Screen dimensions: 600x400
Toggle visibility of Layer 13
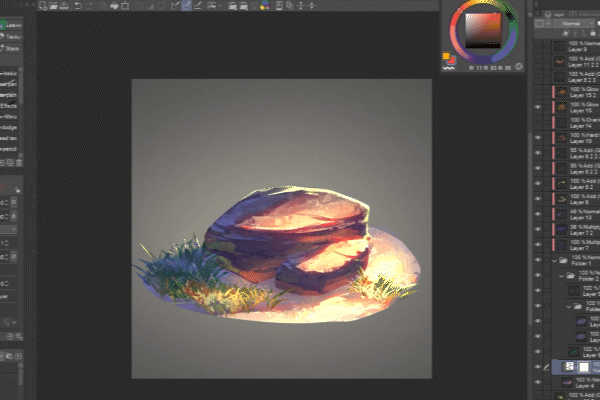[x=538, y=214]
